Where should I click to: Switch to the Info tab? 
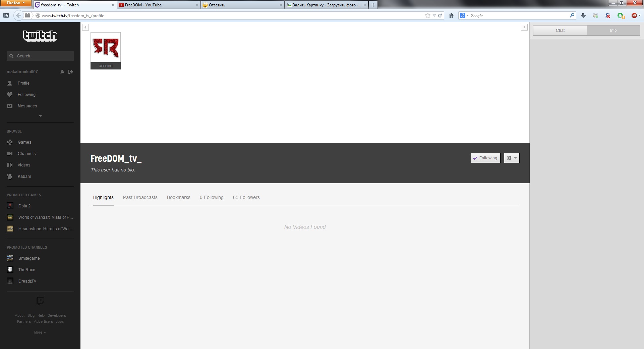613,31
